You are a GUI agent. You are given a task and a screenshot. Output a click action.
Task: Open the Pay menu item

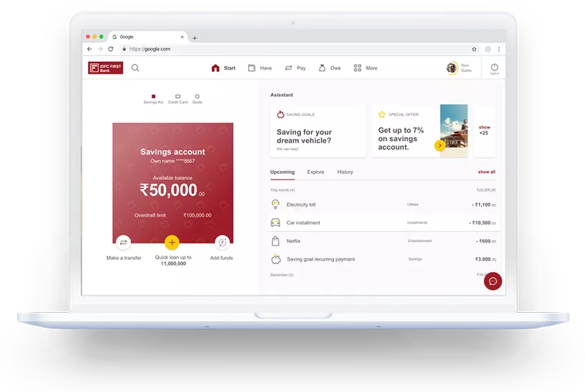coord(295,68)
